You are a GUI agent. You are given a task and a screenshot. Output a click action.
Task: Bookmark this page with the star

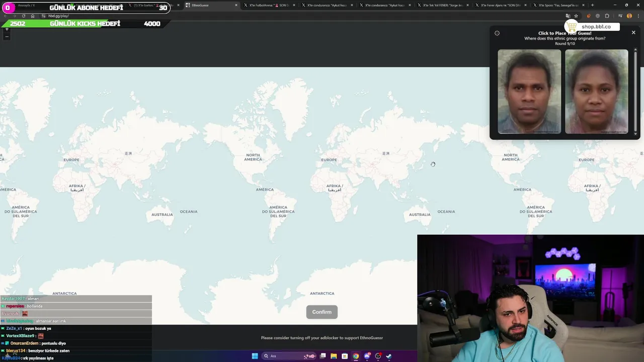pyautogui.click(x=576, y=16)
